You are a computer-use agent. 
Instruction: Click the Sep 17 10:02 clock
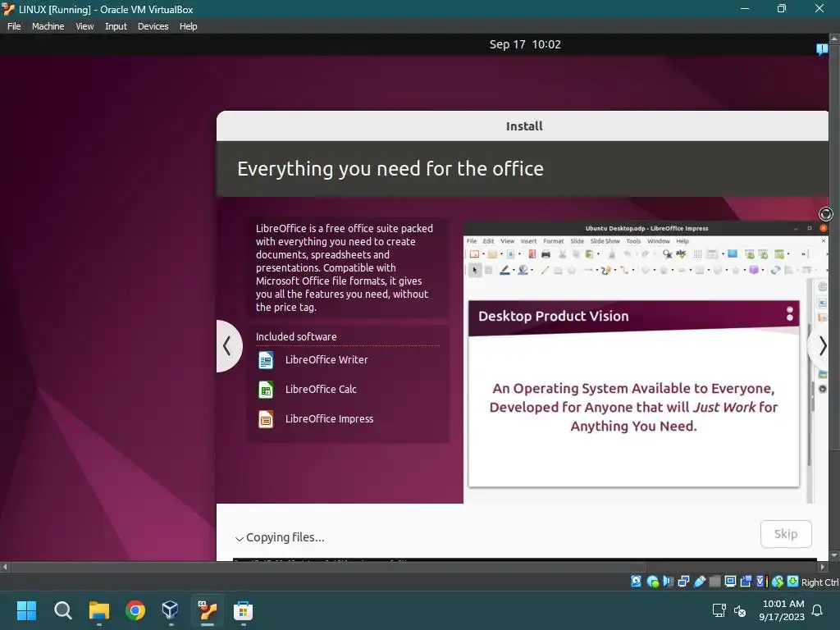(525, 44)
